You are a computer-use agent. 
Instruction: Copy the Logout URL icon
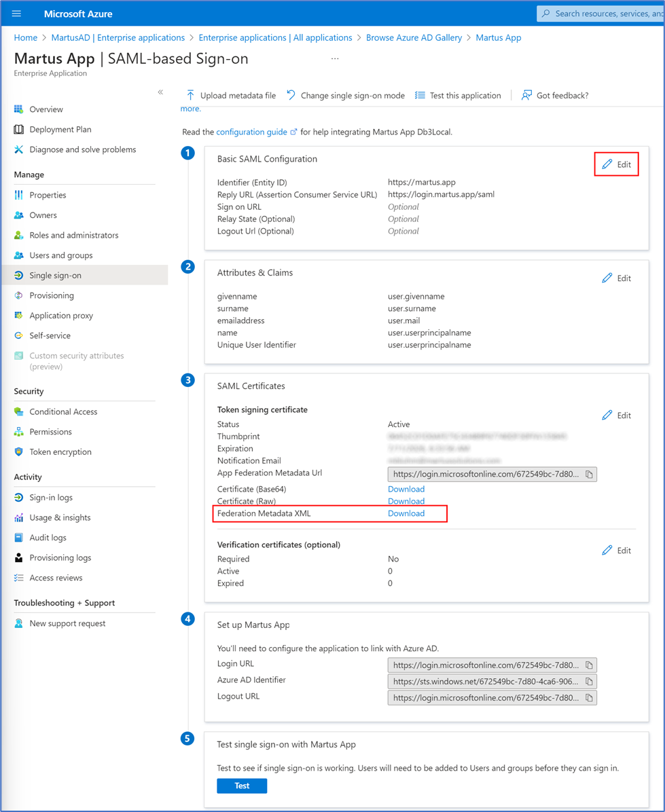tap(589, 698)
